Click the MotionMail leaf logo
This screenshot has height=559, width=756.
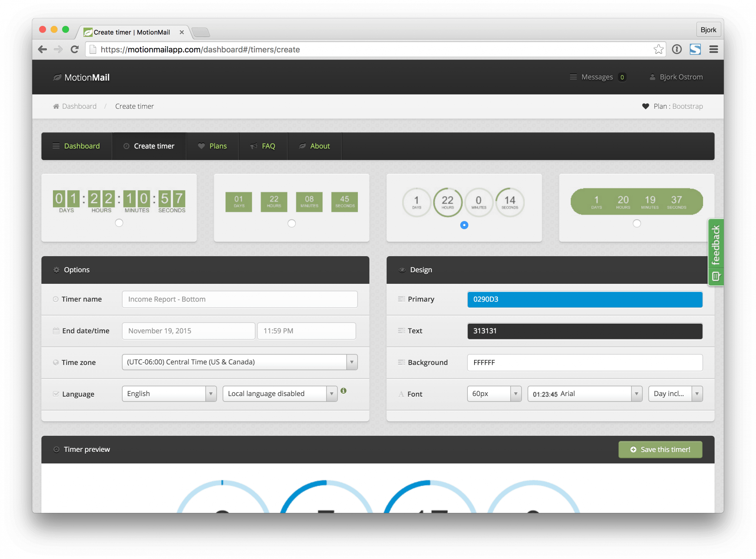point(57,77)
